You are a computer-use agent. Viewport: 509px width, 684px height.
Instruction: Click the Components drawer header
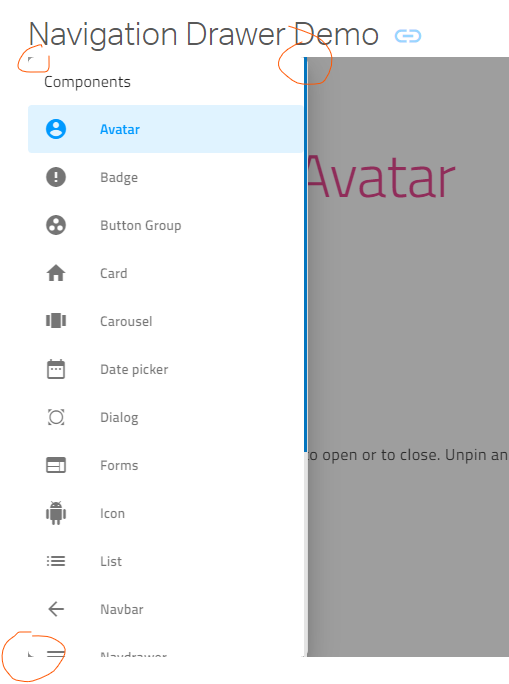tap(87, 82)
